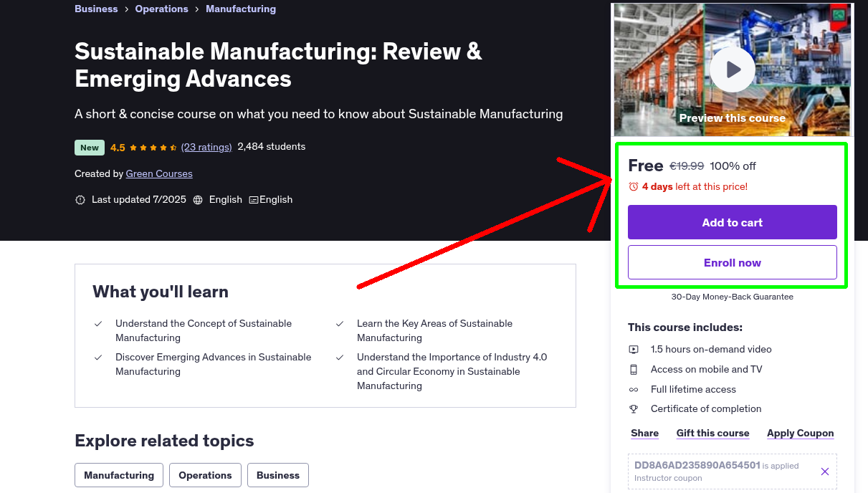Click the New badge

click(x=90, y=148)
